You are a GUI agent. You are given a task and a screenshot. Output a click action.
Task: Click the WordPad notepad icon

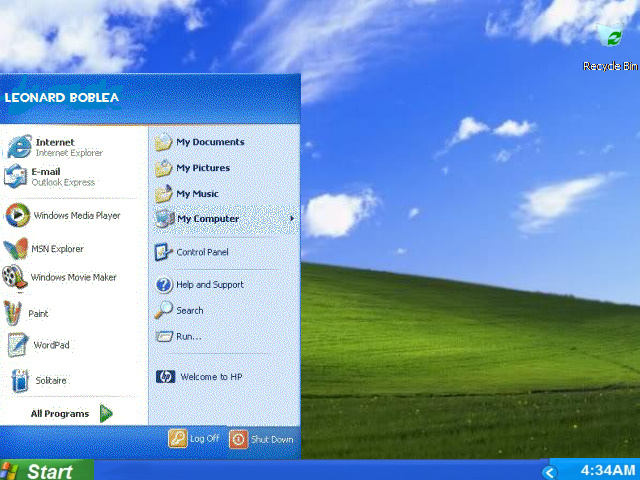(18, 345)
